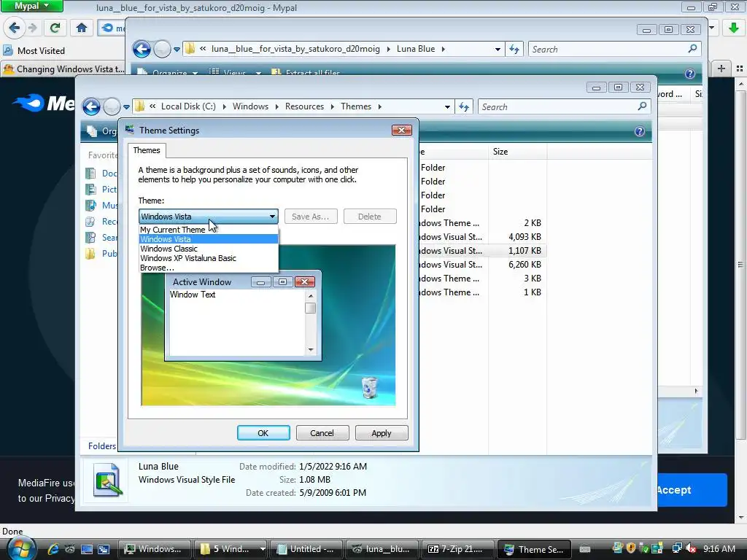Open Public favorite link in sidebar

click(101, 253)
